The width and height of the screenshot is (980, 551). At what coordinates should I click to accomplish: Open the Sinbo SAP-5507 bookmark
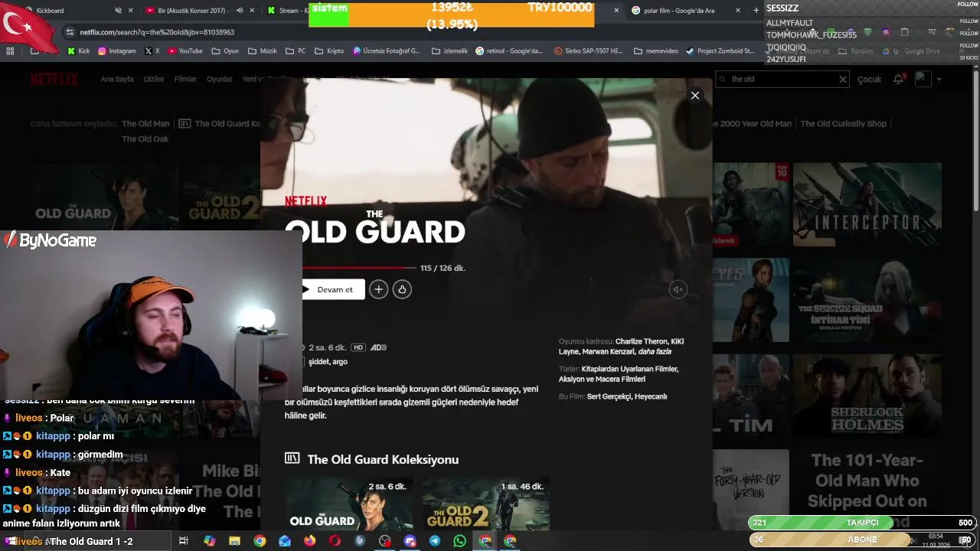[589, 51]
